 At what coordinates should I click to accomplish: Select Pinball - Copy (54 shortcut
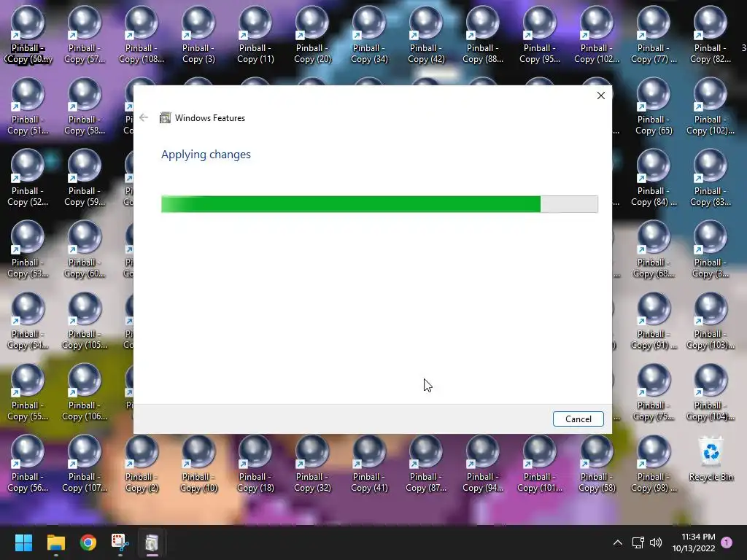pos(28,322)
